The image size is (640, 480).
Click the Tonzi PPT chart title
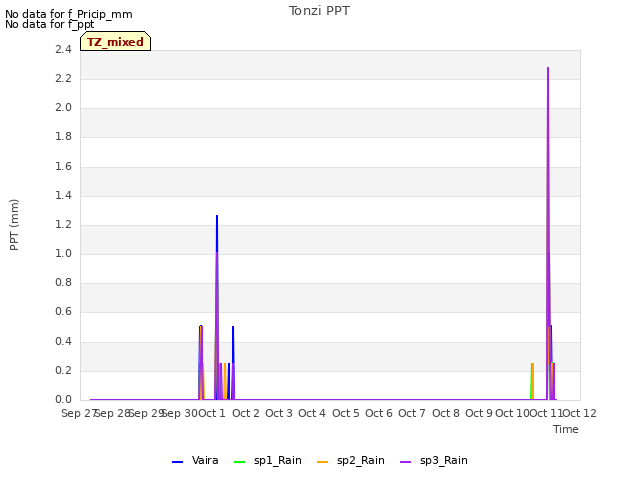pyautogui.click(x=319, y=11)
